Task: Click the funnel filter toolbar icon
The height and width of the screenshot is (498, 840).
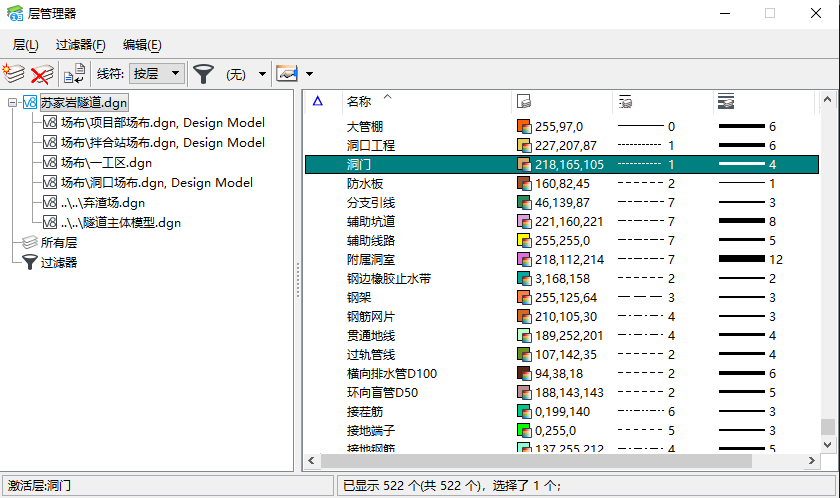Action: pos(204,74)
